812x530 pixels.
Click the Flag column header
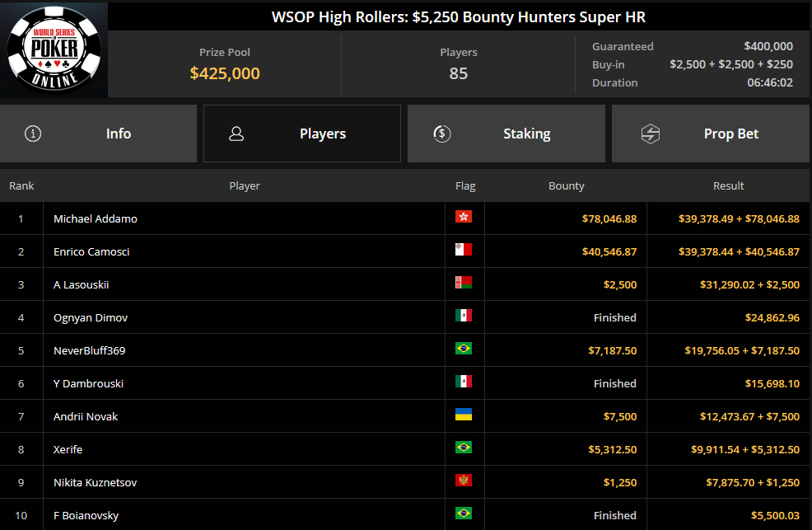click(465, 186)
